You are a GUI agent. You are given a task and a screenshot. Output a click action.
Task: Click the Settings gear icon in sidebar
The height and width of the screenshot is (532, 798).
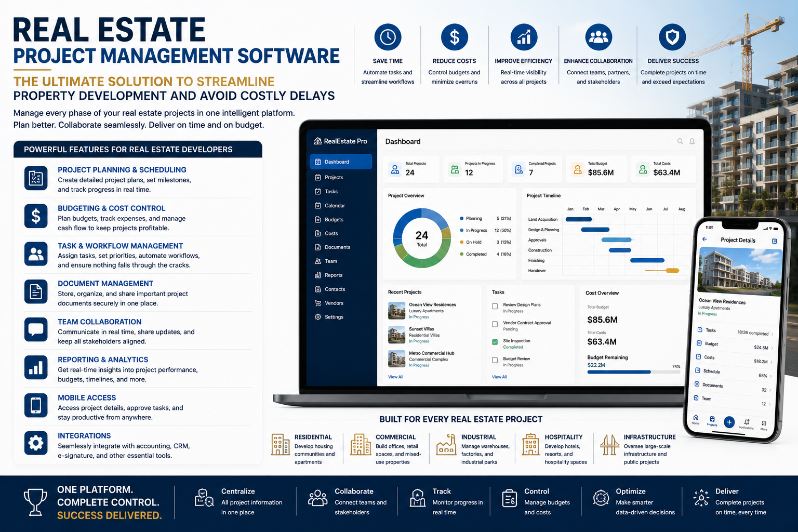[318, 317]
